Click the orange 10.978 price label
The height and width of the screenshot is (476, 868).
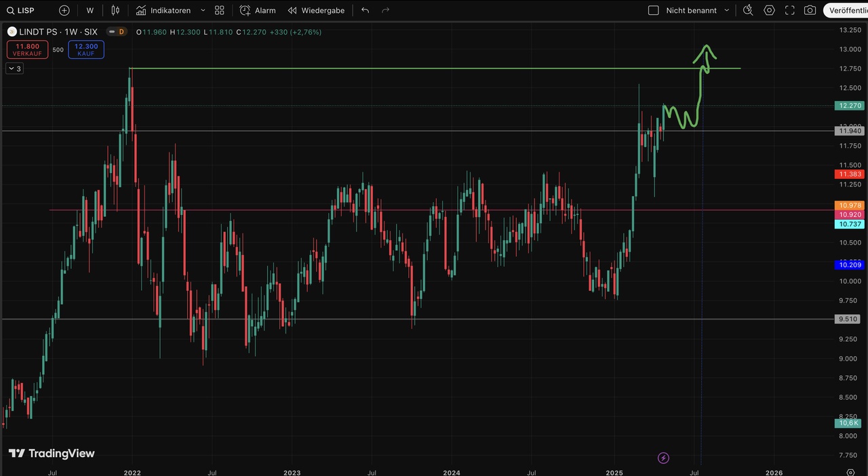tap(850, 205)
